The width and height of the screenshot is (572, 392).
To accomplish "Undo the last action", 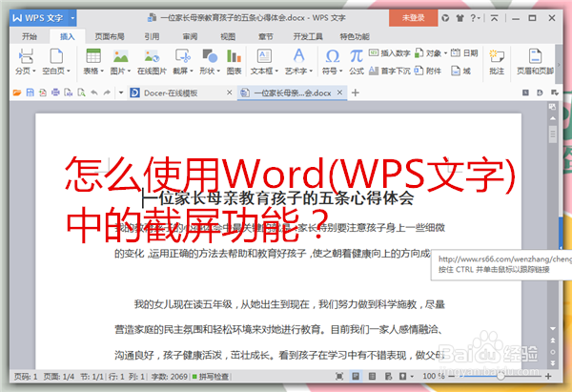I will point(94,93).
